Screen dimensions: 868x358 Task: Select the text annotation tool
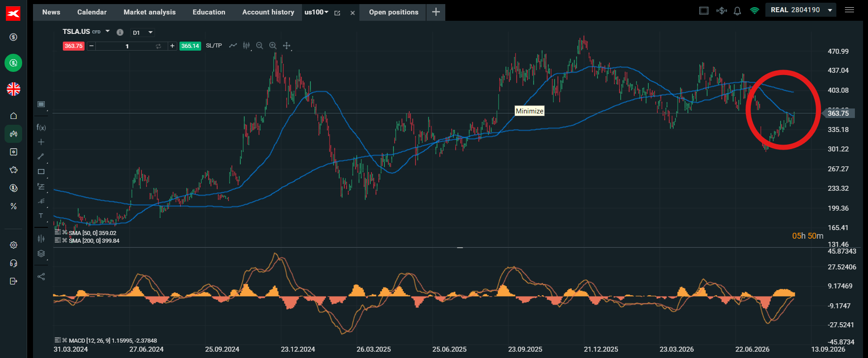41,216
